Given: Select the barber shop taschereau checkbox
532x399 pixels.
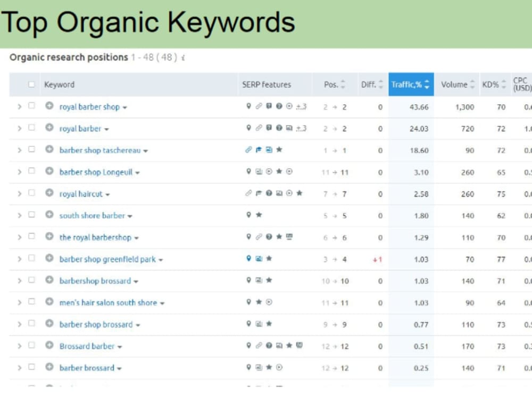Looking at the screenshot, I should [x=31, y=149].
